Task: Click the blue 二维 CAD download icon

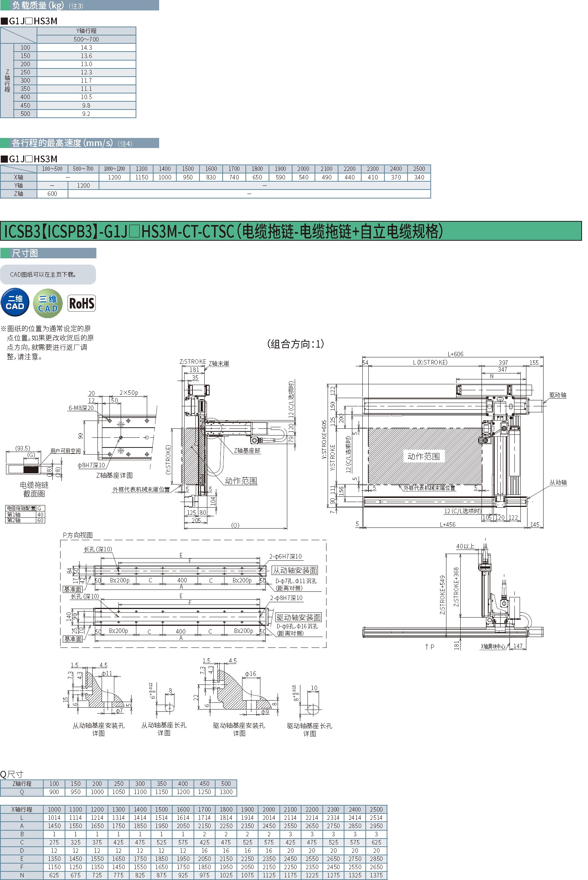Action: [15, 303]
